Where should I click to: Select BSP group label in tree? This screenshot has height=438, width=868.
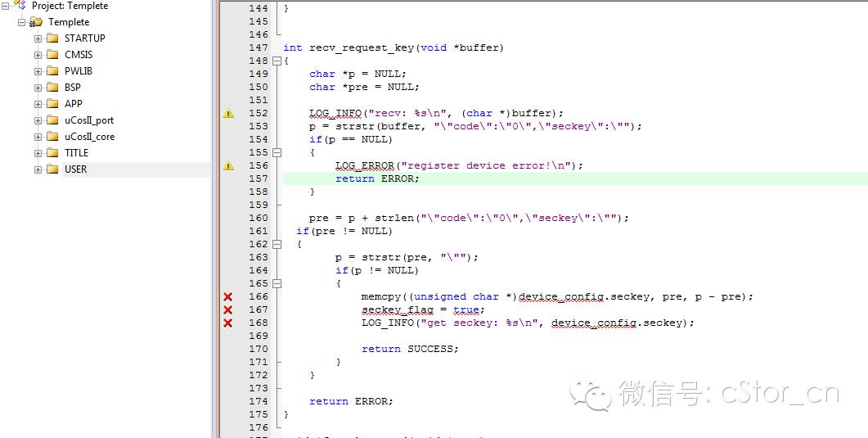[x=73, y=88]
